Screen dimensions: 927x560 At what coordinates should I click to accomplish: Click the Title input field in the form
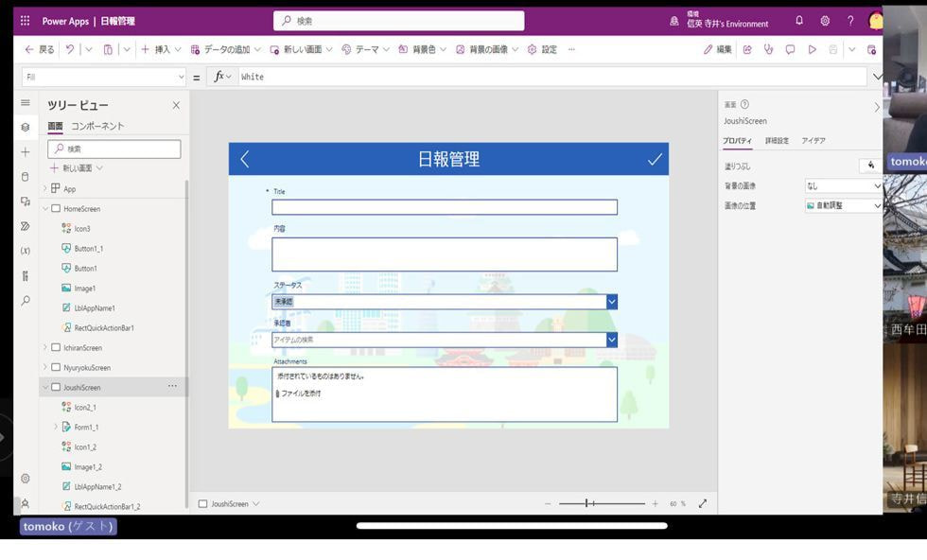444,207
